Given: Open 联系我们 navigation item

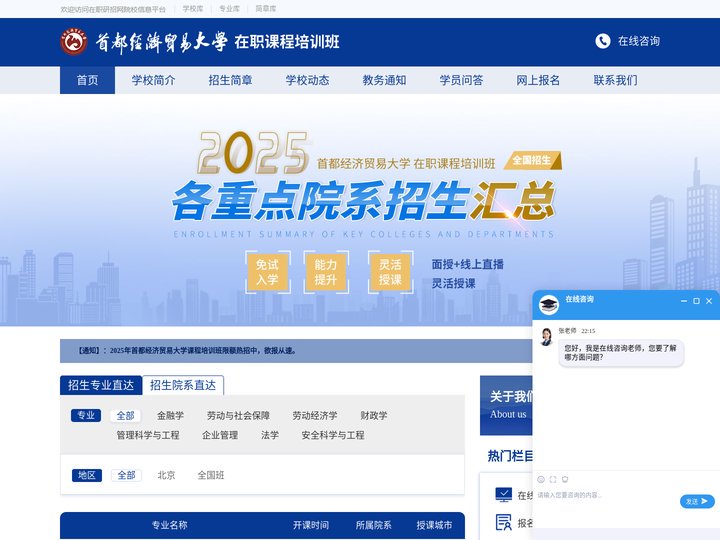Looking at the screenshot, I should (x=615, y=80).
